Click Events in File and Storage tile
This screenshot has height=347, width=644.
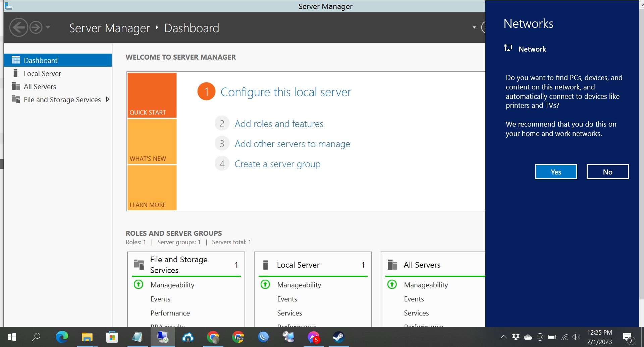pos(160,299)
